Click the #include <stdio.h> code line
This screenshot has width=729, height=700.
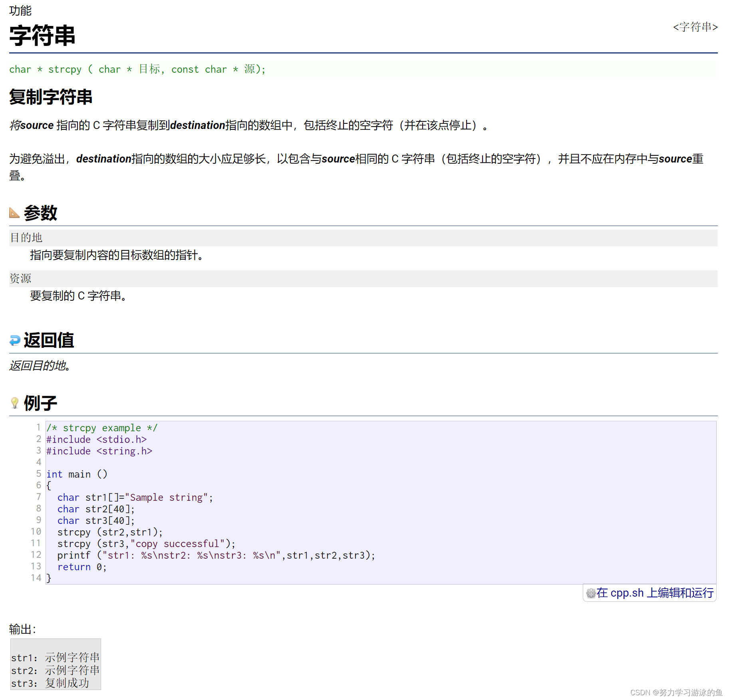tap(96, 439)
